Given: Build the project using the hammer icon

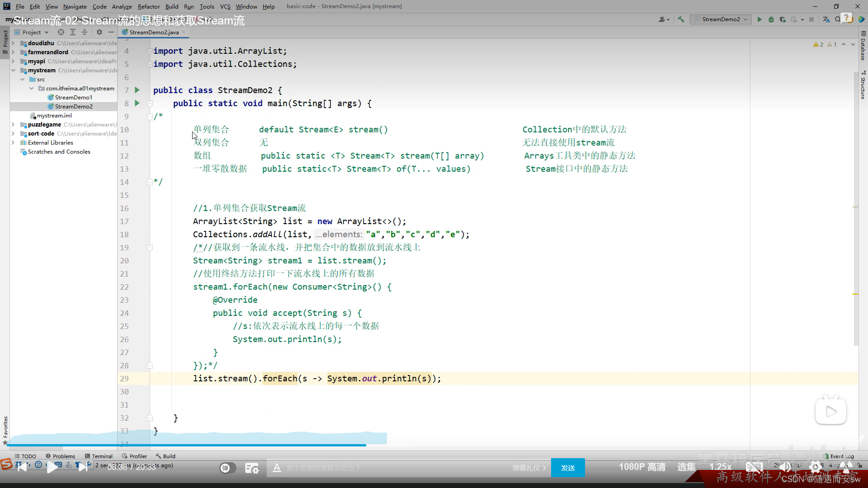Looking at the screenshot, I should pos(681,19).
